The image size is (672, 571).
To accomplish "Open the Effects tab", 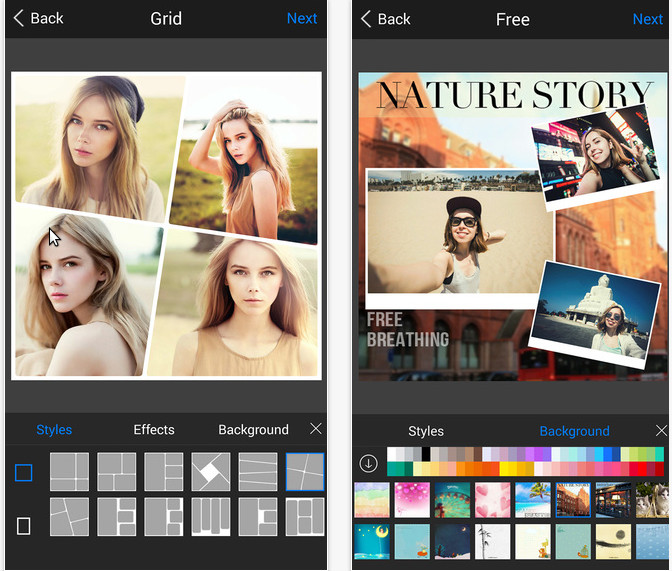I will 154,430.
